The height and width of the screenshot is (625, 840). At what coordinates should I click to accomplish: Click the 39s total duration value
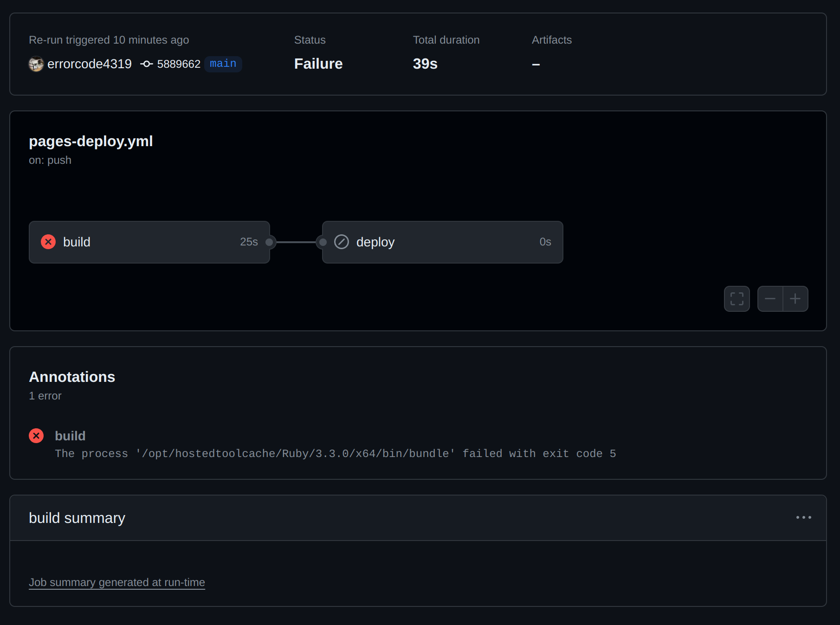pos(425,64)
